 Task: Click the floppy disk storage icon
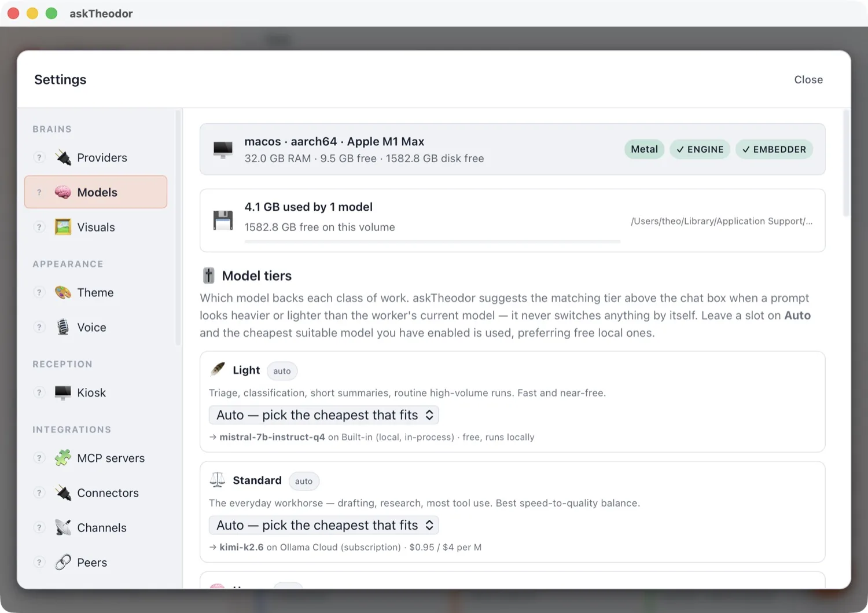tap(223, 220)
